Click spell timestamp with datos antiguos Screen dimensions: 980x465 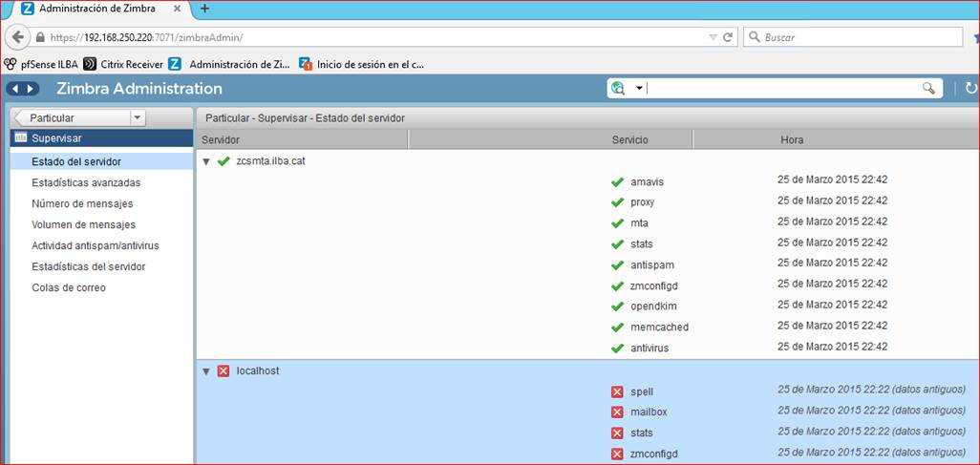(871, 390)
